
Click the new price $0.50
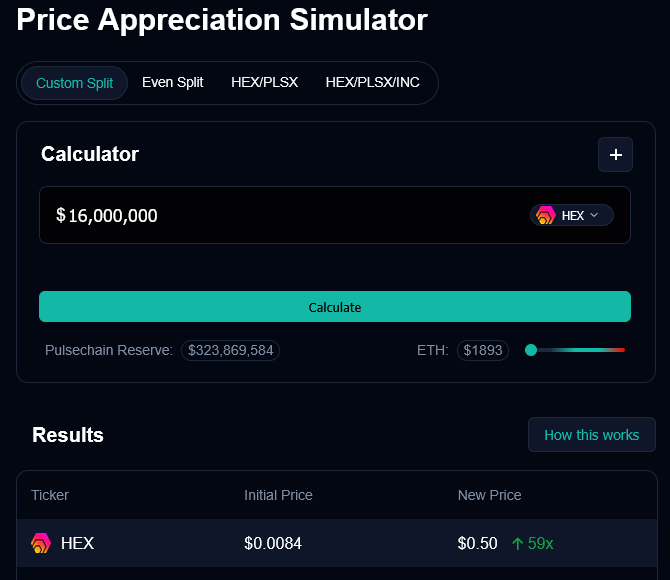(477, 543)
